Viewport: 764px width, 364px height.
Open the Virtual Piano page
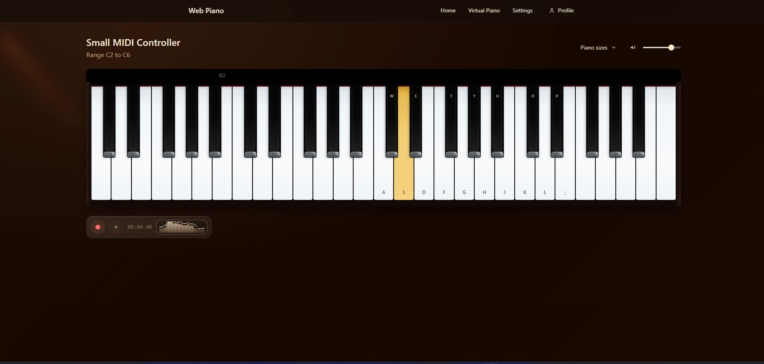coord(484,11)
